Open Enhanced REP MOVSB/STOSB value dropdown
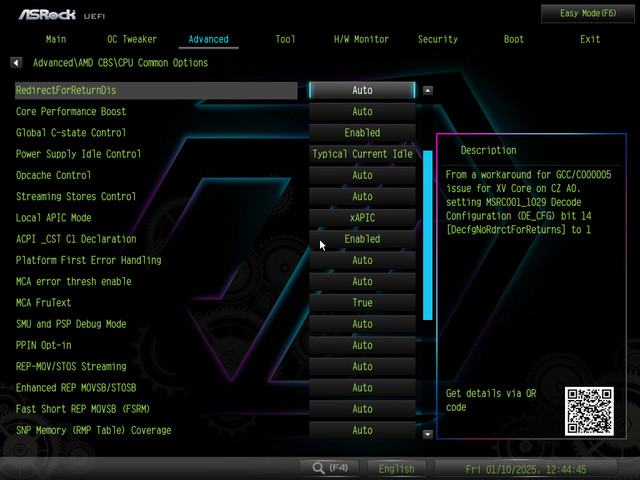The image size is (640, 480). 362,387
